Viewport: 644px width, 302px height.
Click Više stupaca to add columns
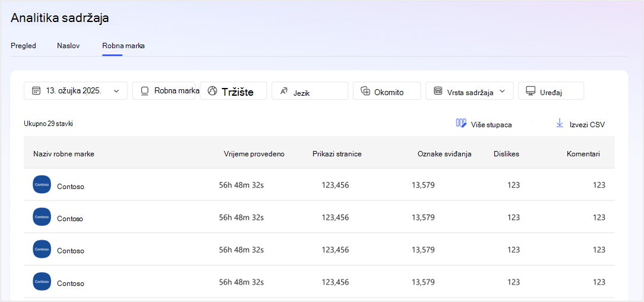(x=491, y=125)
